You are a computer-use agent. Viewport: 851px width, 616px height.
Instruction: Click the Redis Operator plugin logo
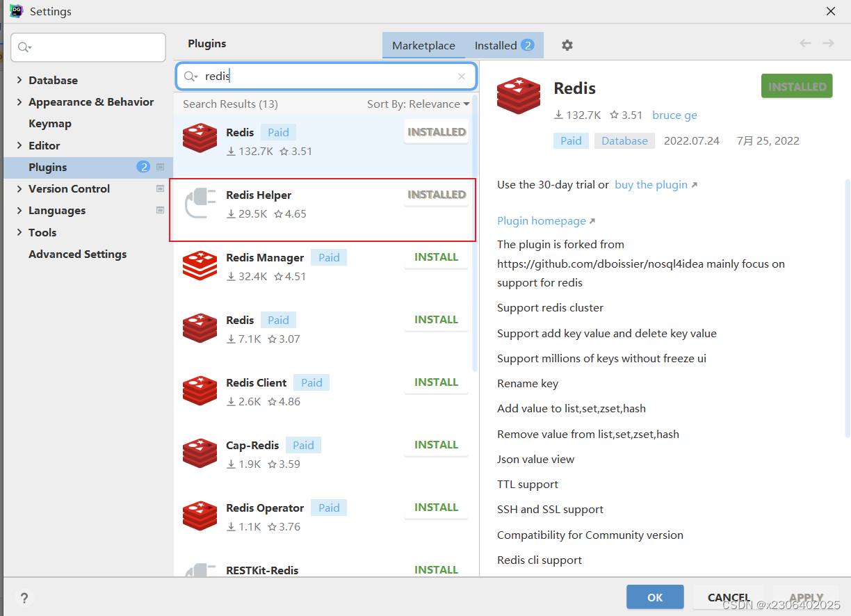[x=200, y=517]
